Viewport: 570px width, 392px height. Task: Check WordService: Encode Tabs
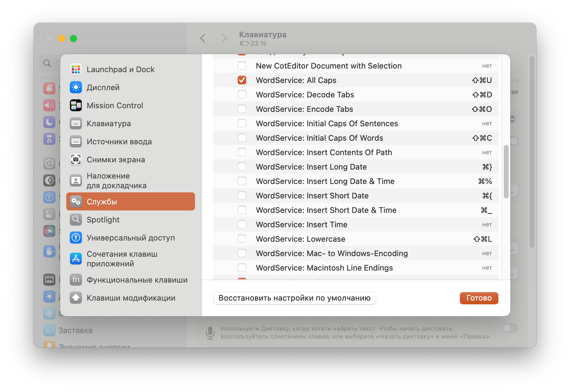tap(242, 109)
